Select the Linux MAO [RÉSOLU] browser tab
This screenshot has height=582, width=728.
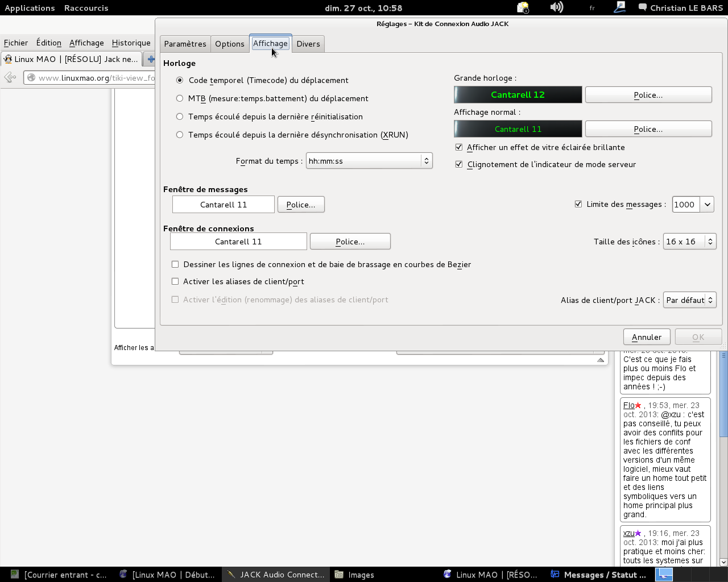coord(72,59)
